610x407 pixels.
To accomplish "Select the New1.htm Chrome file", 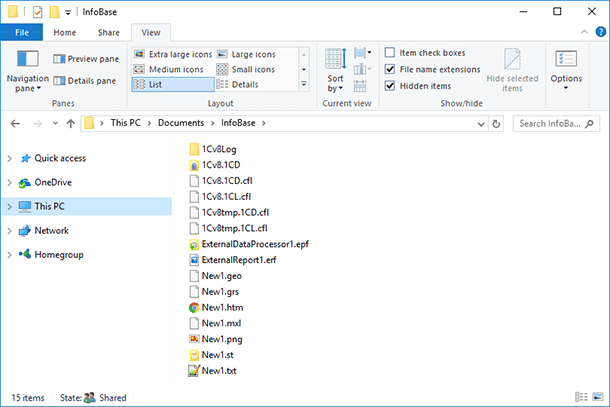I will pyautogui.click(x=216, y=308).
